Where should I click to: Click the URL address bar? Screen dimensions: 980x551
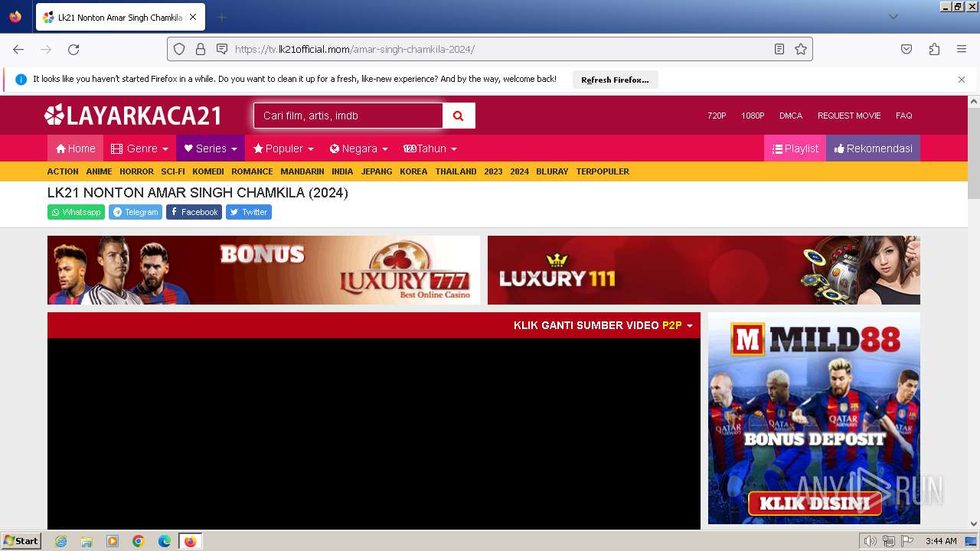490,49
